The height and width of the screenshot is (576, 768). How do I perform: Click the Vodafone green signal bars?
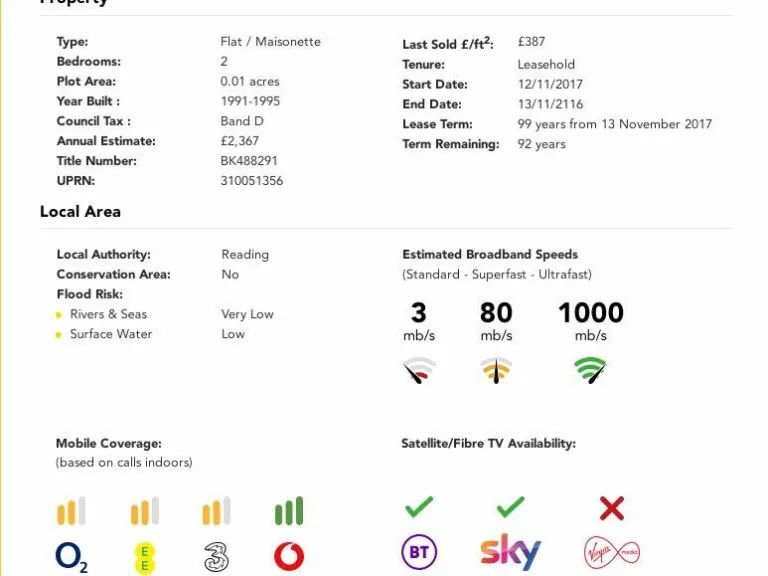point(289,511)
